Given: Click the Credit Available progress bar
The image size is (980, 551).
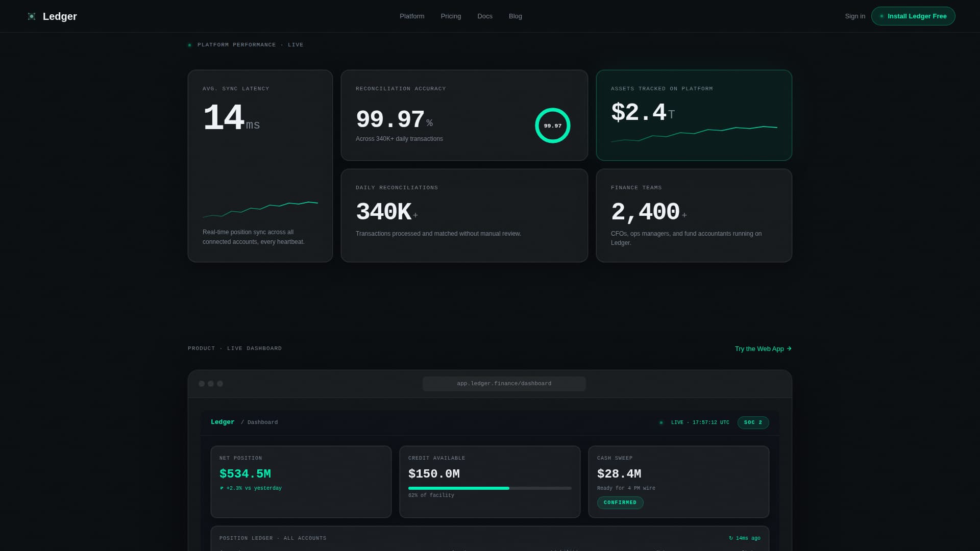Looking at the screenshot, I should 490,488.
